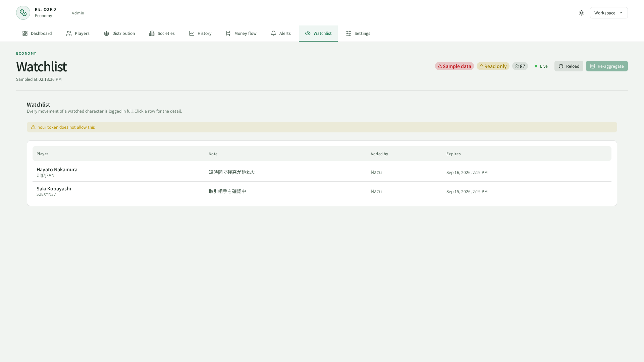Click the Read only lock badge
Viewport: 644px width, 362px height.
click(493, 66)
